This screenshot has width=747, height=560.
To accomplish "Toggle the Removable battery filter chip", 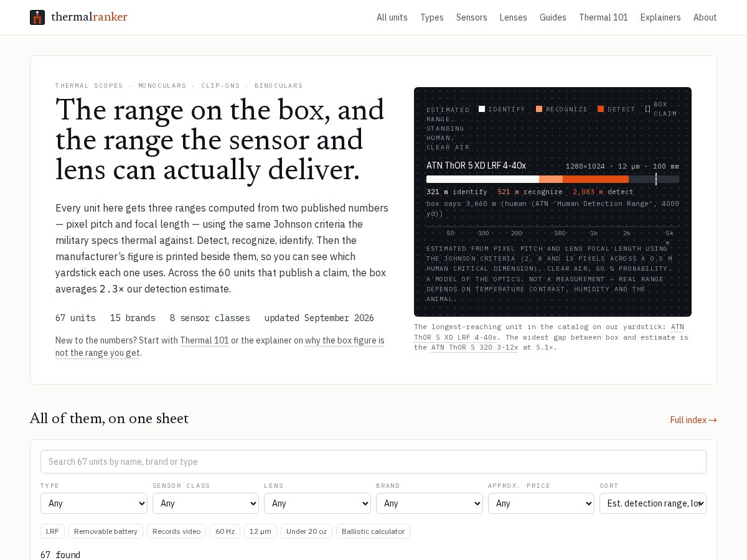I will pos(106,531).
